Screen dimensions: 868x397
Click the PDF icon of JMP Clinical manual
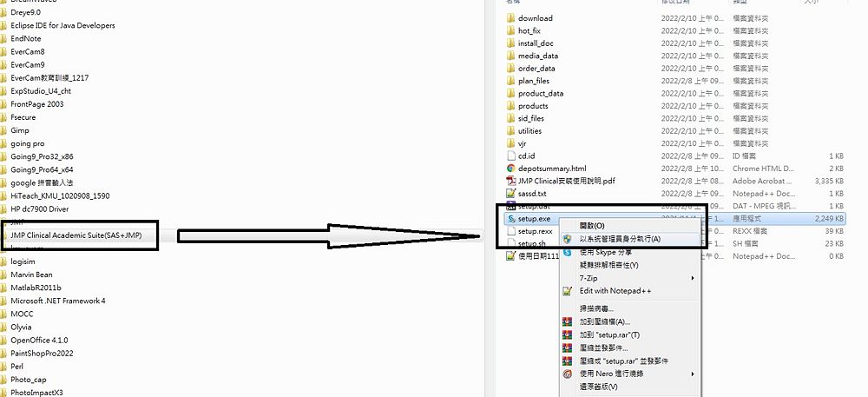pos(511,181)
